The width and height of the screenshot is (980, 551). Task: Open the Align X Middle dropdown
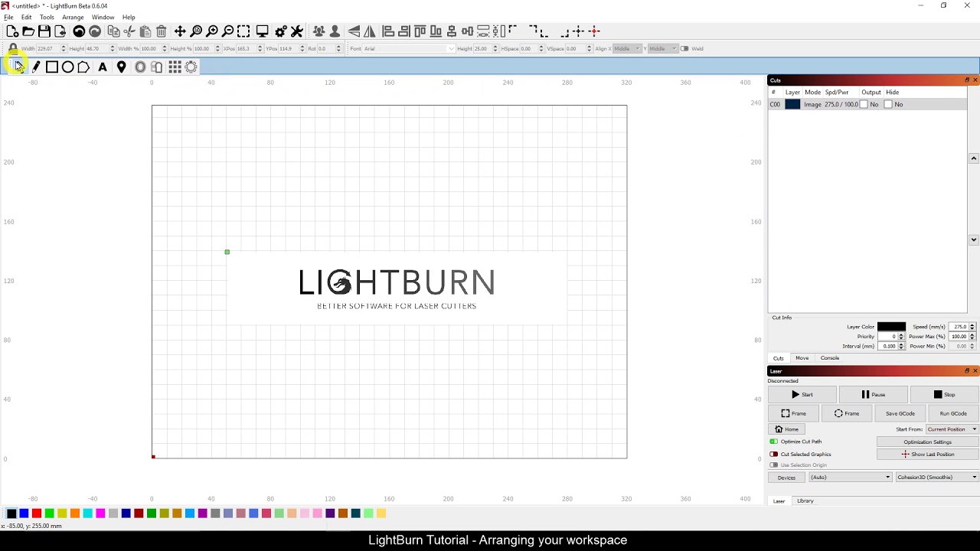(x=626, y=49)
